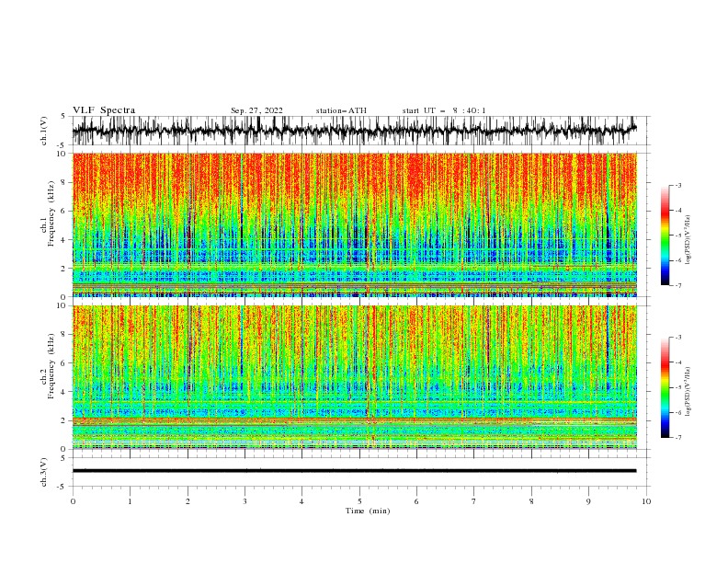Click the time axis tick label '3'
Screen dimensions: 728x563
pyautogui.click(x=245, y=501)
